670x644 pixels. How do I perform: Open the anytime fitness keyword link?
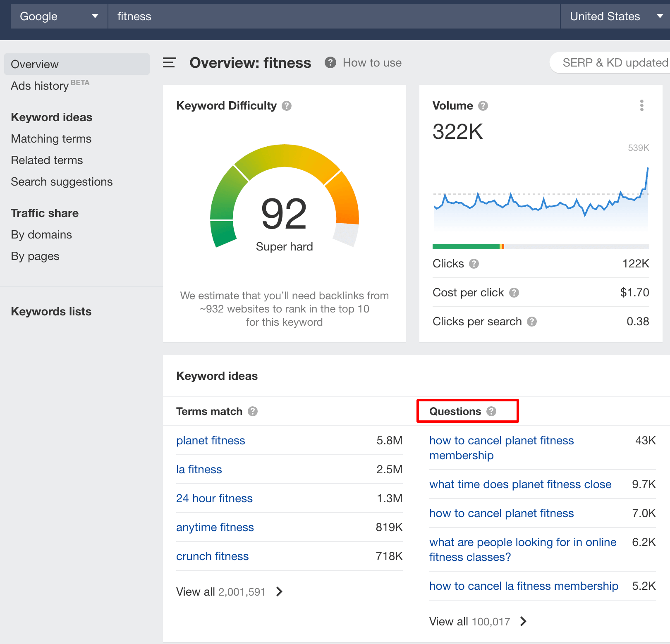point(215,527)
